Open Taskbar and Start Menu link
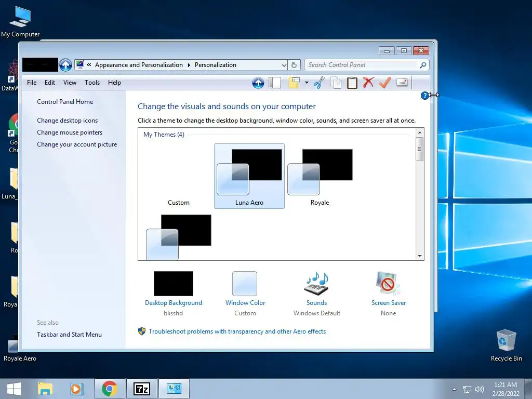The height and width of the screenshot is (399, 532). 69,334
